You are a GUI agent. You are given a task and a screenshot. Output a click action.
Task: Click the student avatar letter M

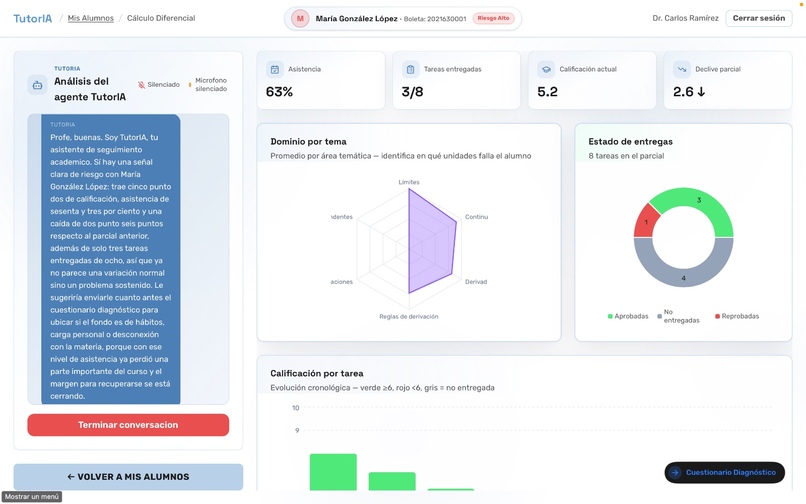[300, 19]
